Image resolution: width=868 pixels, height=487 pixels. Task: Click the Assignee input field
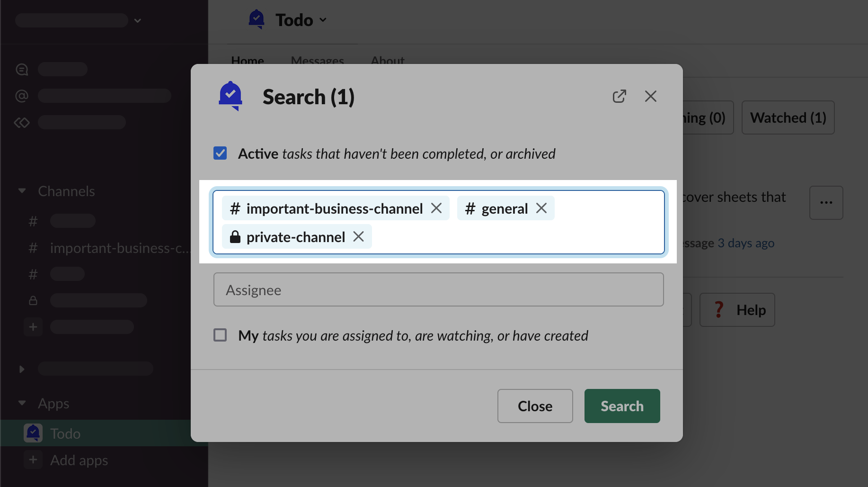coord(438,289)
